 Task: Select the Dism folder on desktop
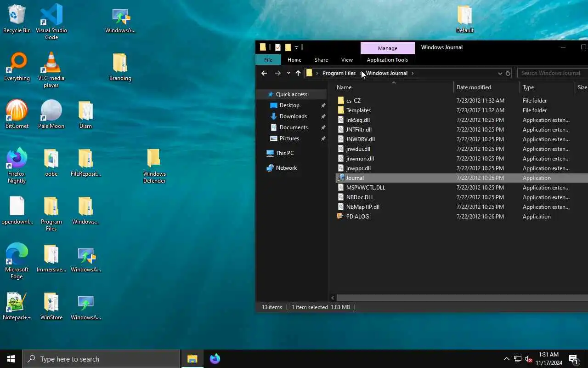(x=86, y=115)
